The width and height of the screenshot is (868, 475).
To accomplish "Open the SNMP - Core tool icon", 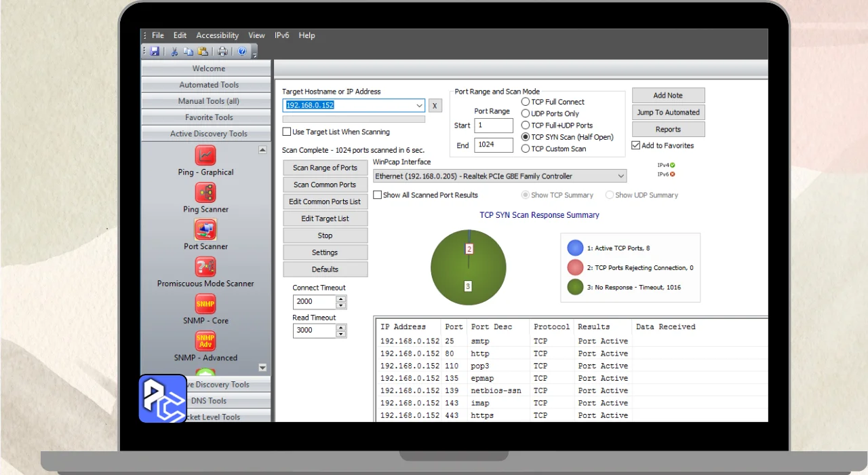I will click(x=205, y=303).
